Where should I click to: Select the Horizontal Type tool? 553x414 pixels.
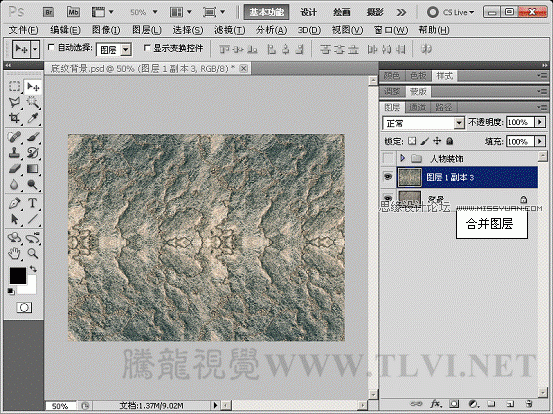[33, 203]
